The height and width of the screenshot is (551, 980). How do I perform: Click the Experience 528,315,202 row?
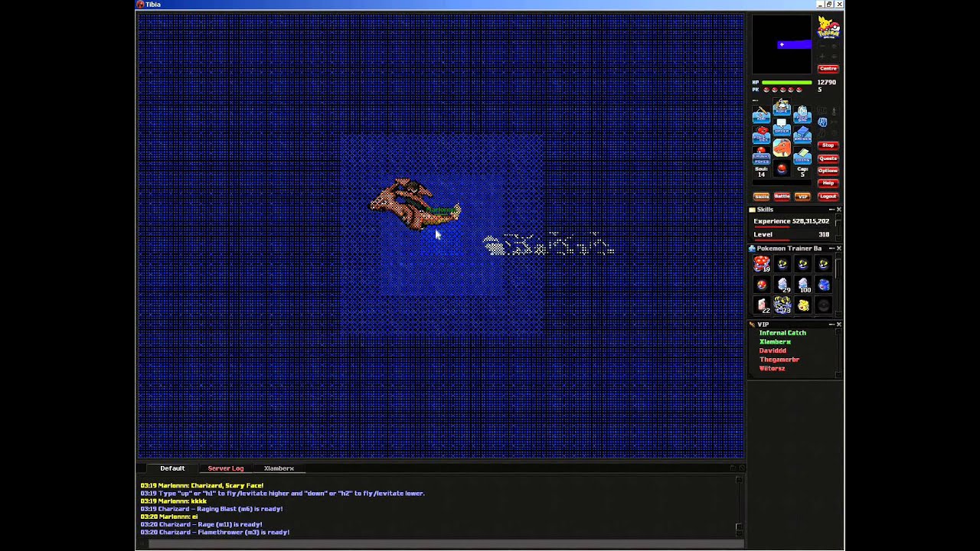pyautogui.click(x=791, y=221)
